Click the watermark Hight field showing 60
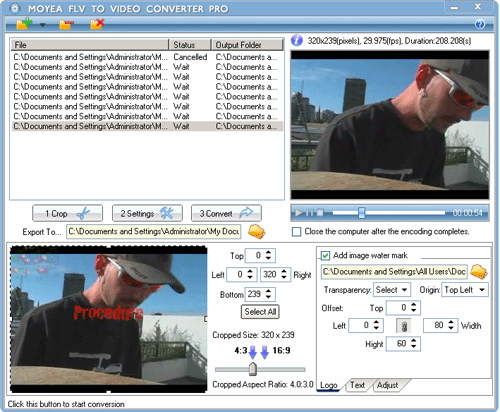Viewport: 500px width, 412px height. tap(398, 344)
